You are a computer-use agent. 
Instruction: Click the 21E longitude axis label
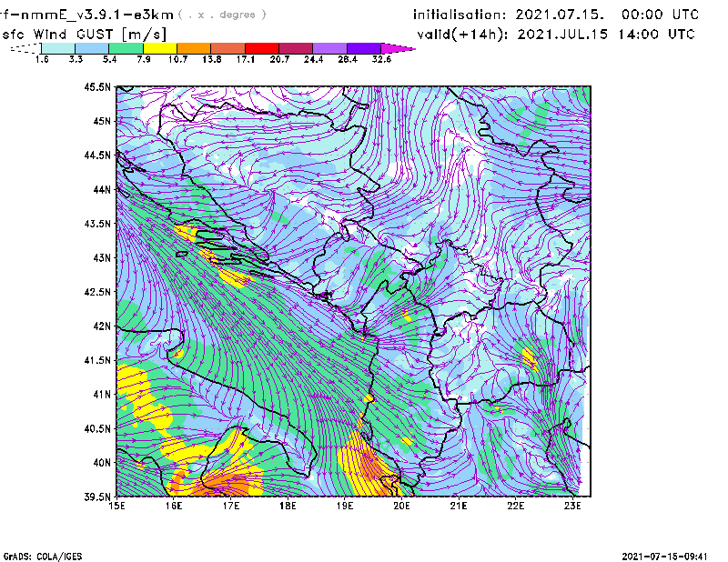pos(459,506)
